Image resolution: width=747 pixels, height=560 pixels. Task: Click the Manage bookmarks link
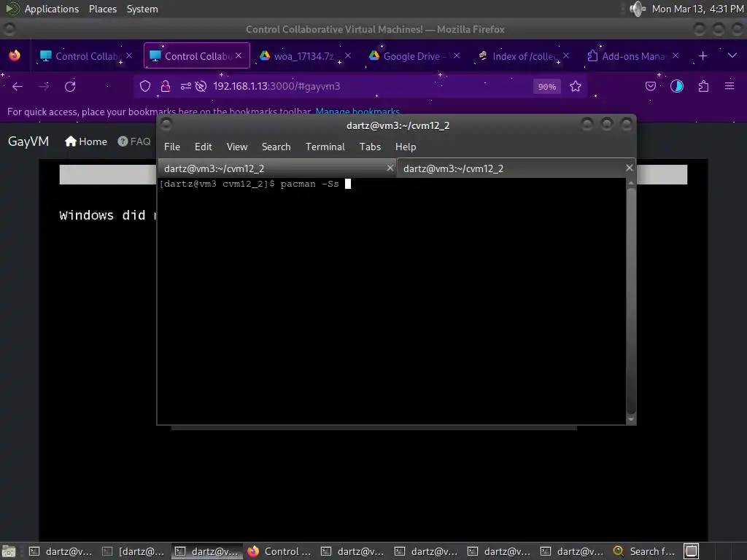[x=357, y=112]
